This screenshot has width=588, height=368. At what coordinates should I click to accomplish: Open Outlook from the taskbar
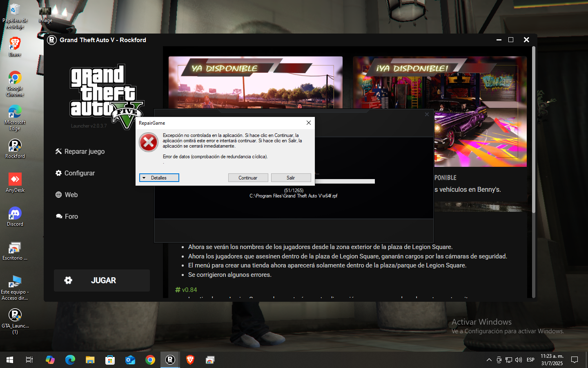point(130,360)
